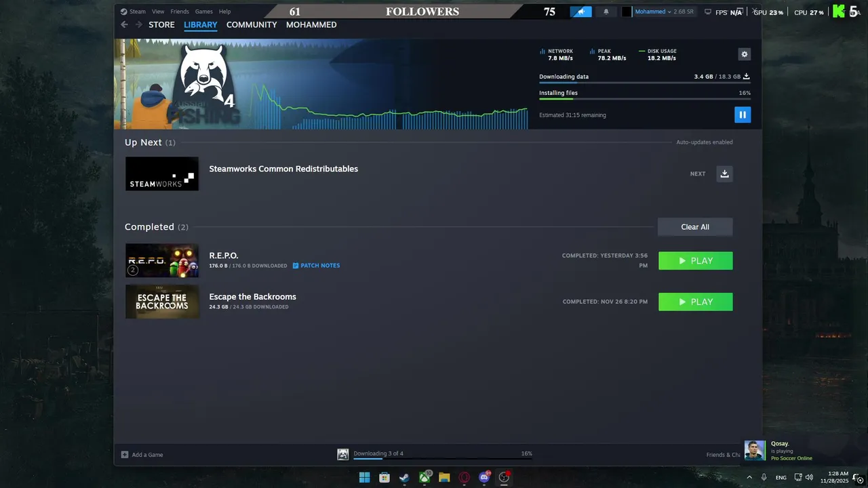
Task: Open the Xbox app on taskbar
Action: click(425, 477)
